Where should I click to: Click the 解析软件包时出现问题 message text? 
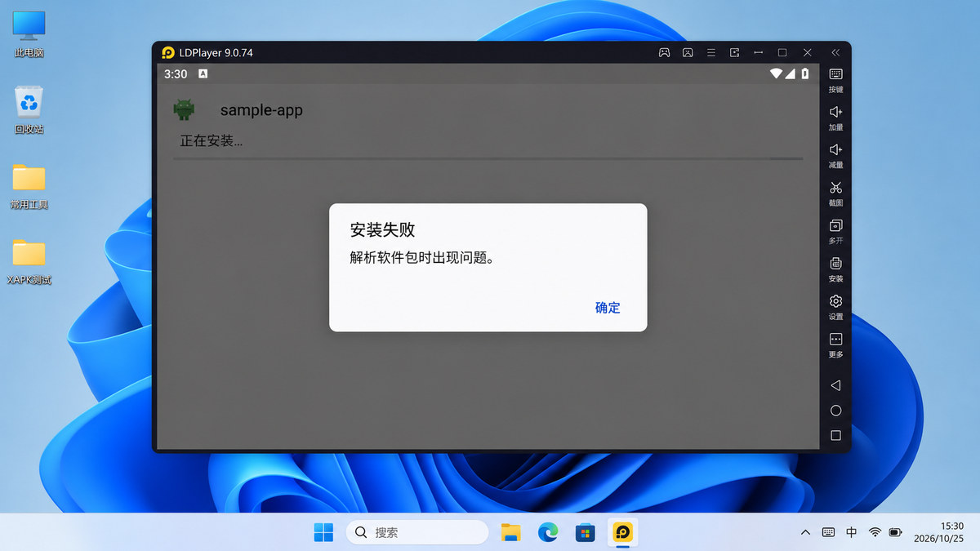[x=422, y=258]
